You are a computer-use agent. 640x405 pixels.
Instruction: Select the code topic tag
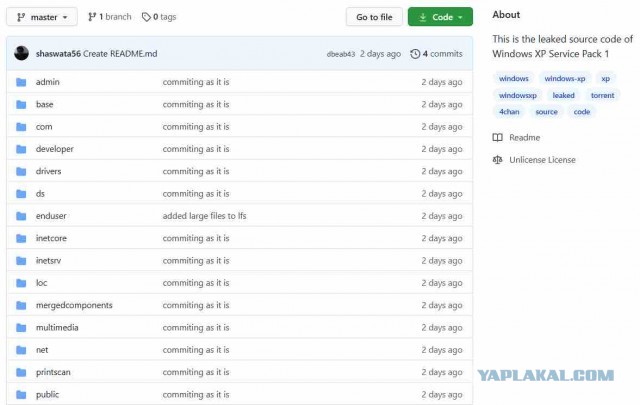(582, 112)
